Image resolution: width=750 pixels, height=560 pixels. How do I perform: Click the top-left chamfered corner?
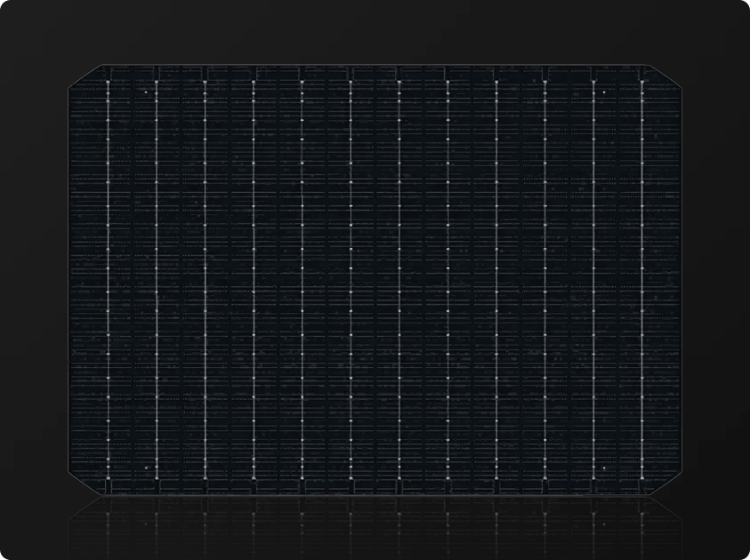[x=85, y=76]
